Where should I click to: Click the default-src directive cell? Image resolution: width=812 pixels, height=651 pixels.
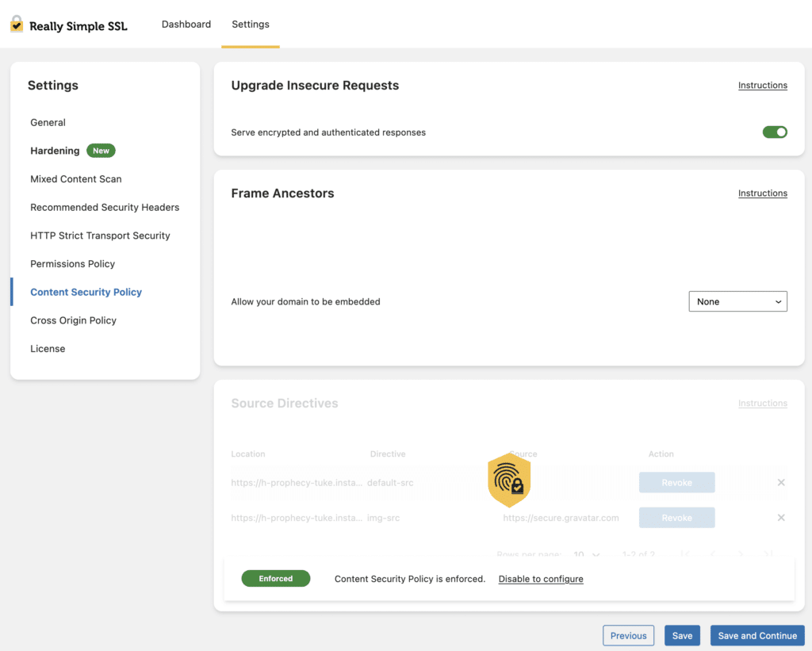point(390,483)
